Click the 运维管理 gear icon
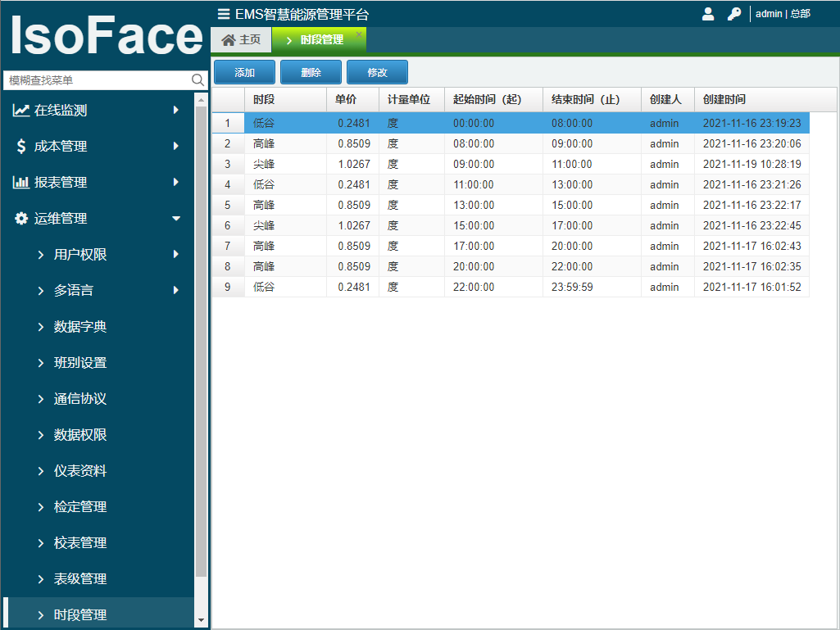 click(20, 218)
